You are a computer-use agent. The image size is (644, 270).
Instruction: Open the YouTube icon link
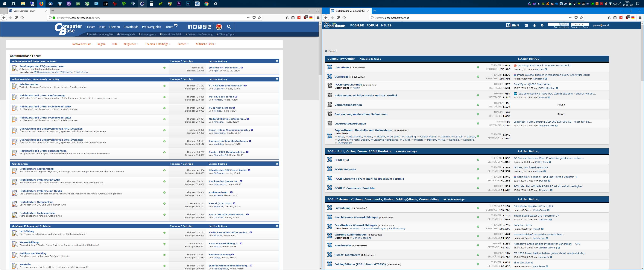(x=204, y=27)
